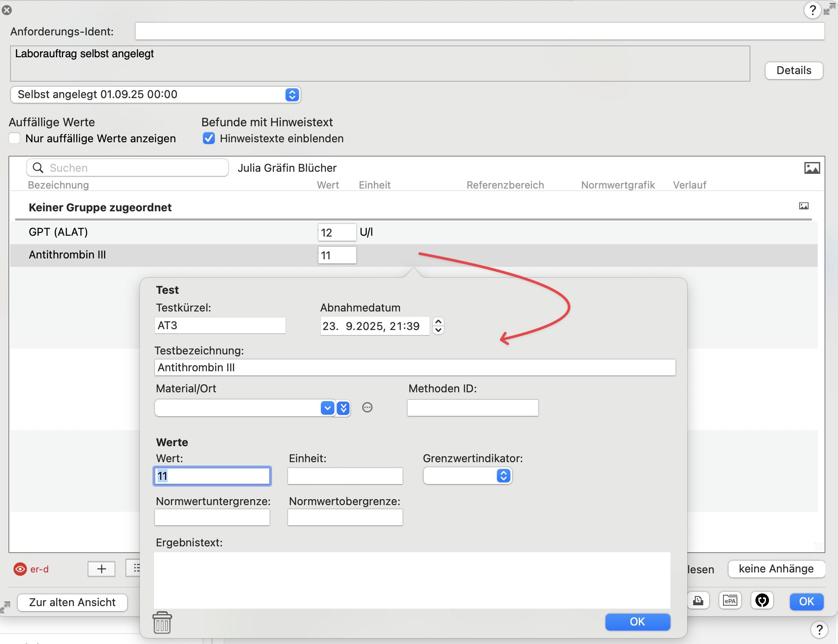Click the Details button

(793, 70)
